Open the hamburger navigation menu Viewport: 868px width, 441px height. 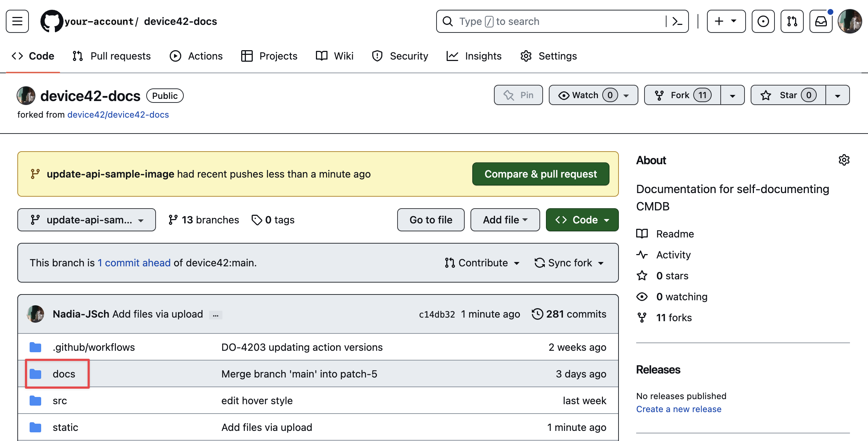(17, 21)
